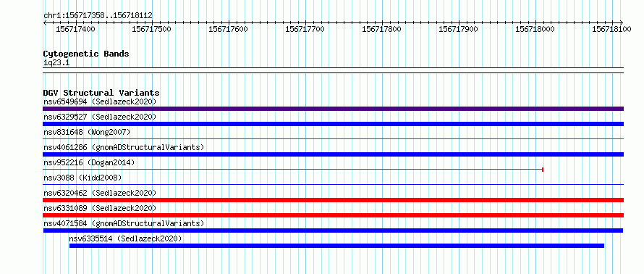Click the nsv6320462 (Sedlazeck2020) label
The width and height of the screenshot is (644, 274).
(100, 193)
